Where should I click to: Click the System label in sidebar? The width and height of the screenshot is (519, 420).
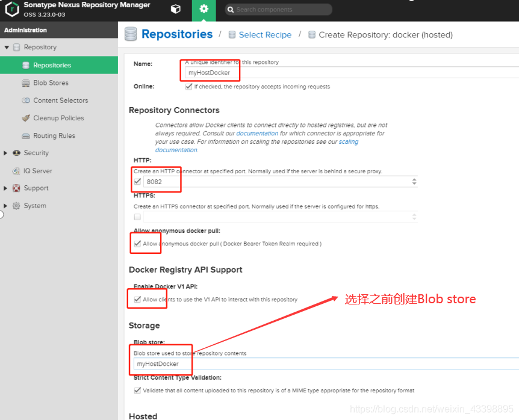click(x=35, y=206)
